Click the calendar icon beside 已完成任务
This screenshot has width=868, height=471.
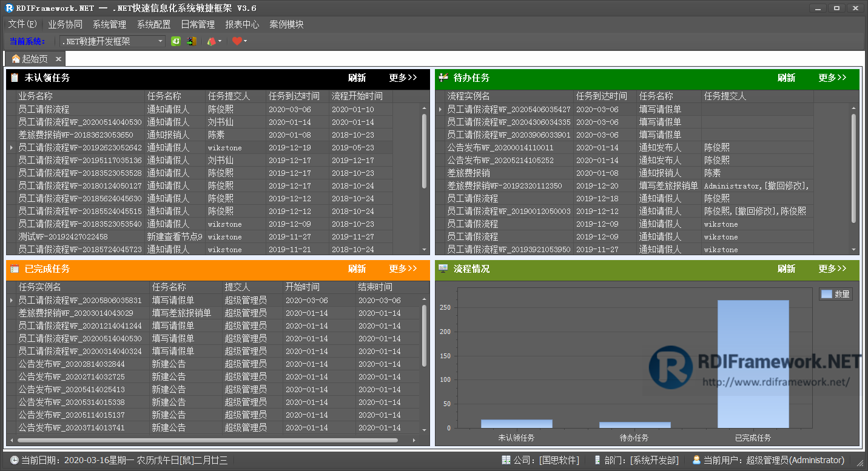pos(15,269)
